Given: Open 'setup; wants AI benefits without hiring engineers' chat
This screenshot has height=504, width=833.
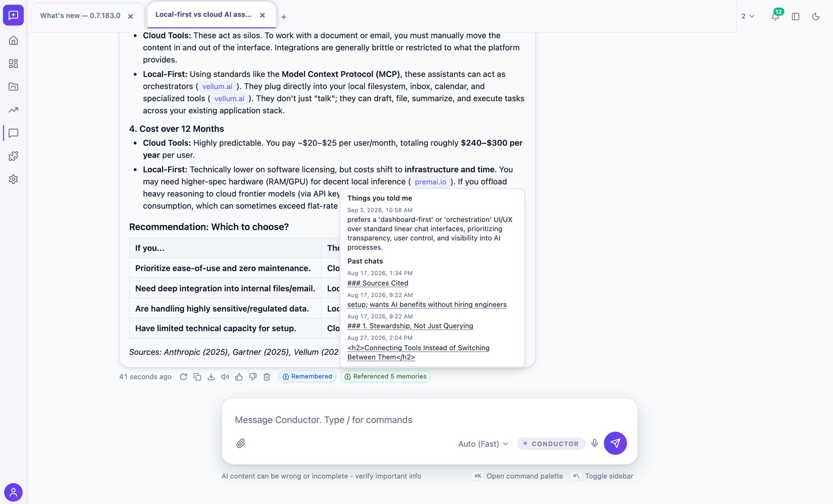Looking at the screenshot, I should [x=427, y=304].
